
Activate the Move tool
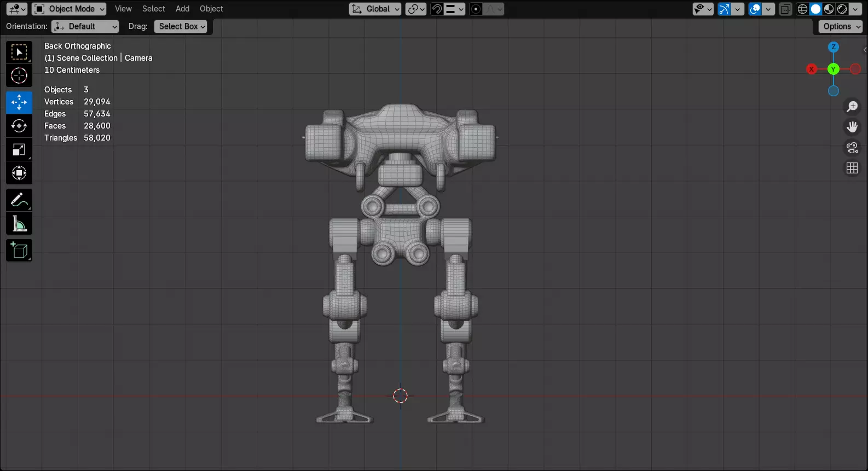(19, 102)
